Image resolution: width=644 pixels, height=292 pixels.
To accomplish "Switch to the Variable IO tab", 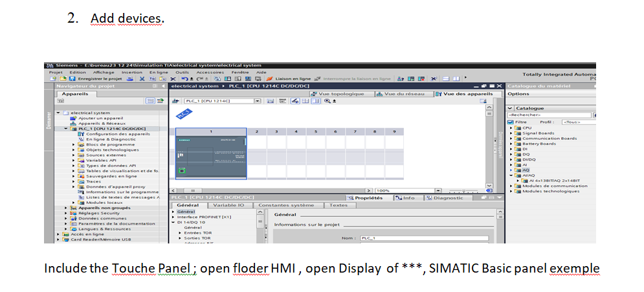I will 229,205.
